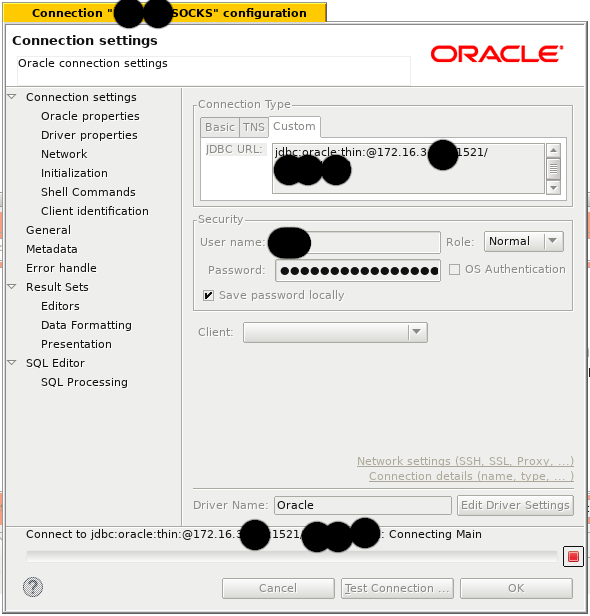Select Client identification in the tree
590x616 pixels.
[95, 211]
